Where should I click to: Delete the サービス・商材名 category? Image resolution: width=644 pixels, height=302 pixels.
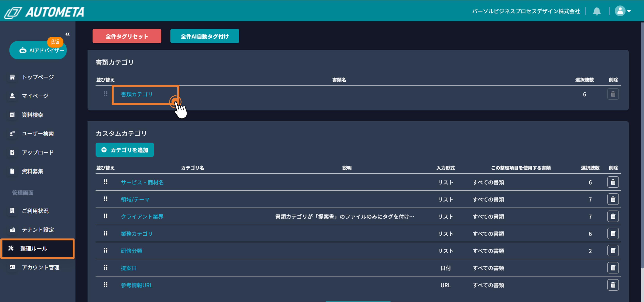pyautogui.click(x=613, y=182)
